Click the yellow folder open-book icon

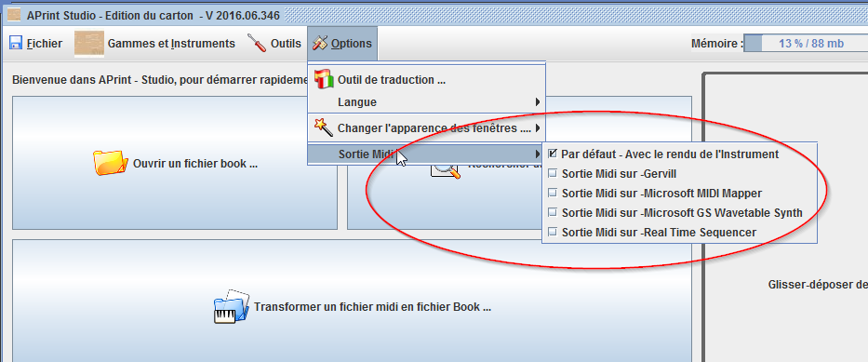click(x=111, y=163)
